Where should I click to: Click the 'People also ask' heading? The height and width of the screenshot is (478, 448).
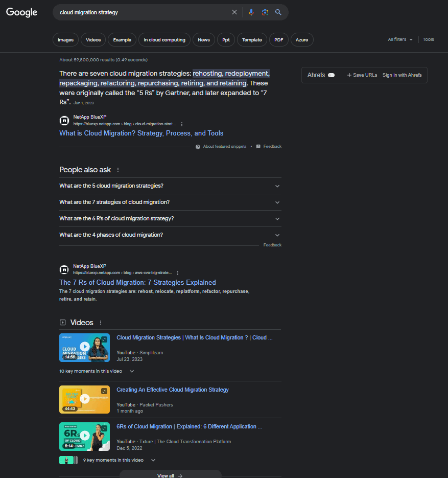click(85, 170)
